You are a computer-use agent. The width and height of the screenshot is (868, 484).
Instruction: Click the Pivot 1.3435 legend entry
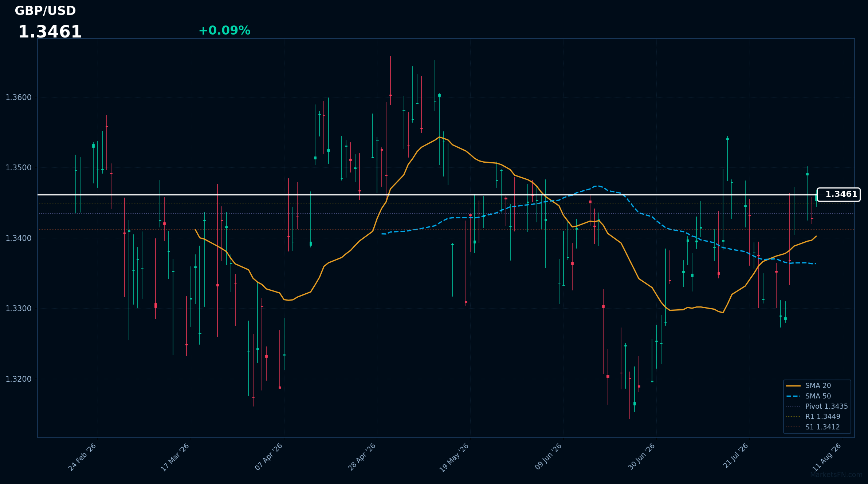[817, 406]
